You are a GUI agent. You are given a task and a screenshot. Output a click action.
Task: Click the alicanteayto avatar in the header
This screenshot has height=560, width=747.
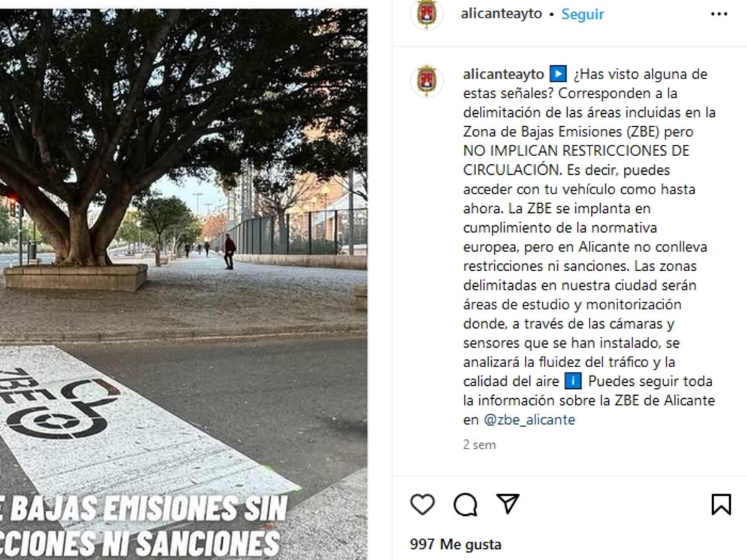[x=426, y=14]
